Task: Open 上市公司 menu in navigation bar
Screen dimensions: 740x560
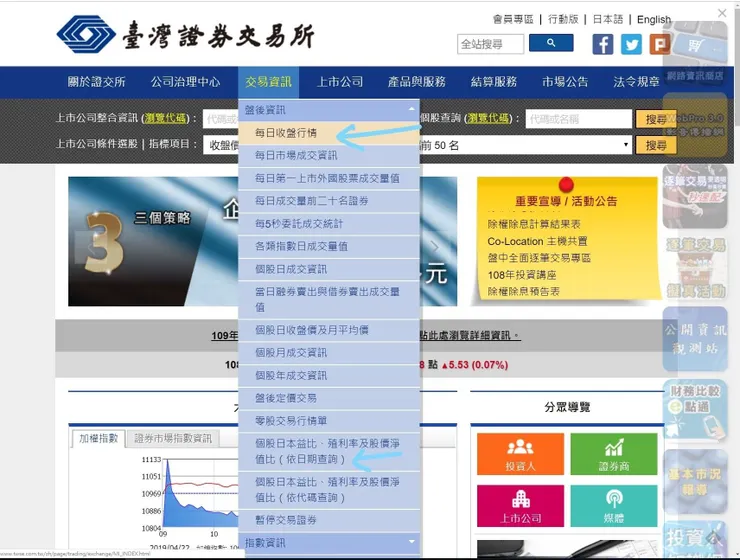Action: coord(340,82)
